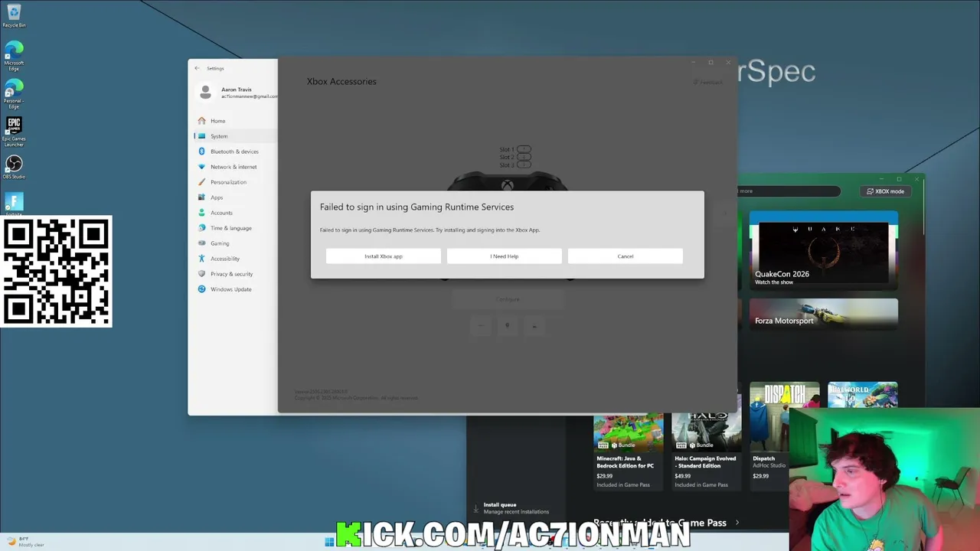This screenshot has width=980, height=551.
Task: Click the Windows Start button on taskbar
Action: (x=329, y=542)
